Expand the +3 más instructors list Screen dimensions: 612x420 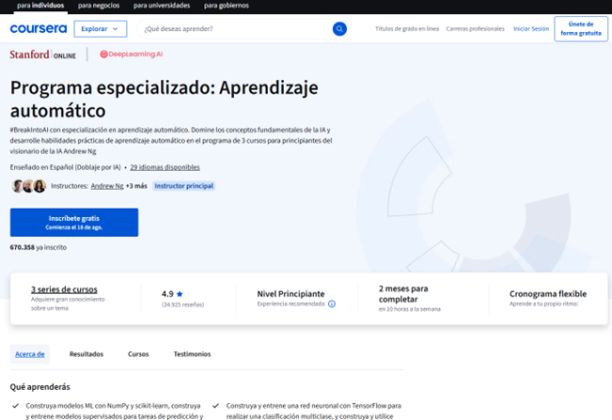tap(136, 186)
